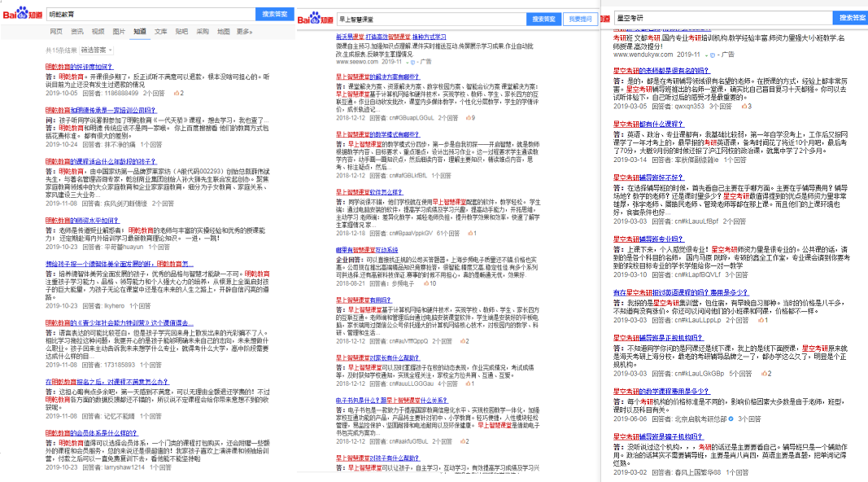Viewport: 868px width, 482px height.
Task: Click the answerer name larryshaw1214
Action: point(124,467)
